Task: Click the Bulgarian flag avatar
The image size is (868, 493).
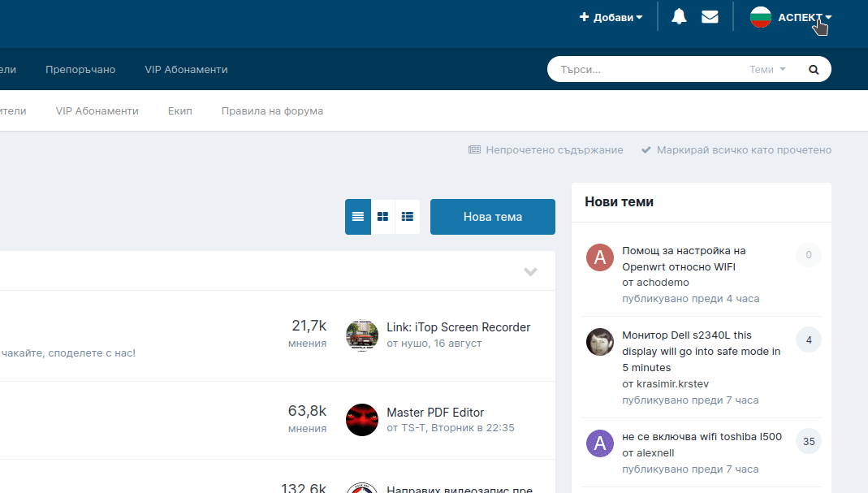Action: coord(761,17)
